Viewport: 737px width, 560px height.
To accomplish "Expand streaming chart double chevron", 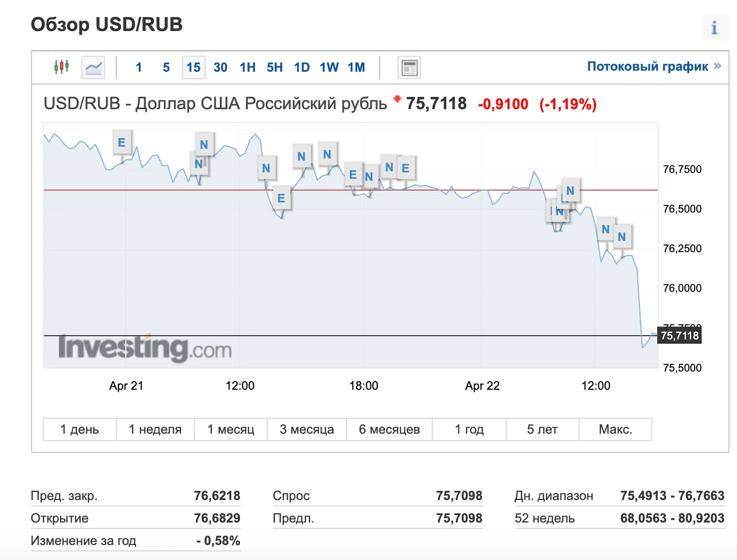I will (718, 66).
